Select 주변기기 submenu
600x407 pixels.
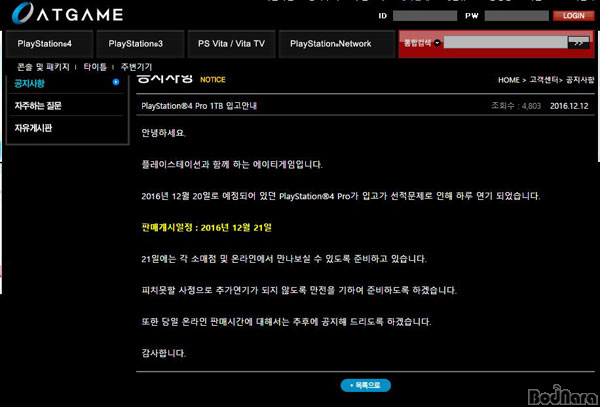click(136, 67)
